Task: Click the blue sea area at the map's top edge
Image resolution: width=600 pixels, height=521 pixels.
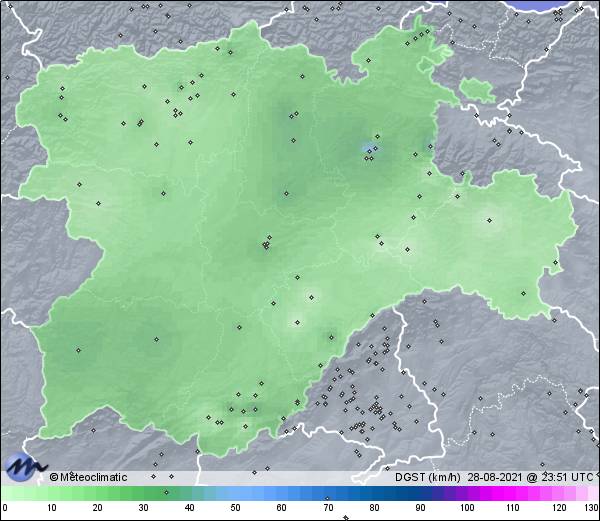Action: coord(543,5)
